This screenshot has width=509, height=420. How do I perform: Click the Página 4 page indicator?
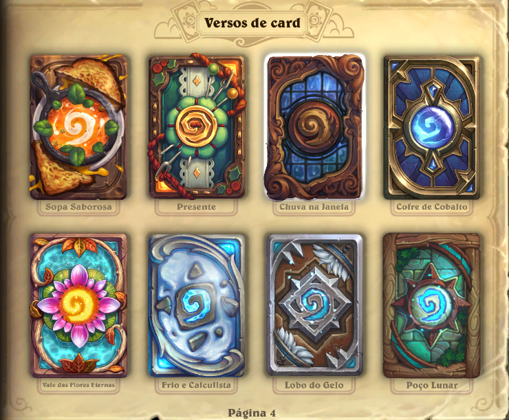pos(252,413)
